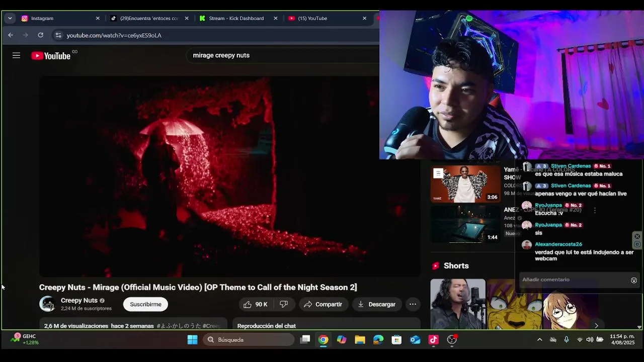Click the Shorts section heading
Viewport: 644px width, 362px height.
point(456,265)
